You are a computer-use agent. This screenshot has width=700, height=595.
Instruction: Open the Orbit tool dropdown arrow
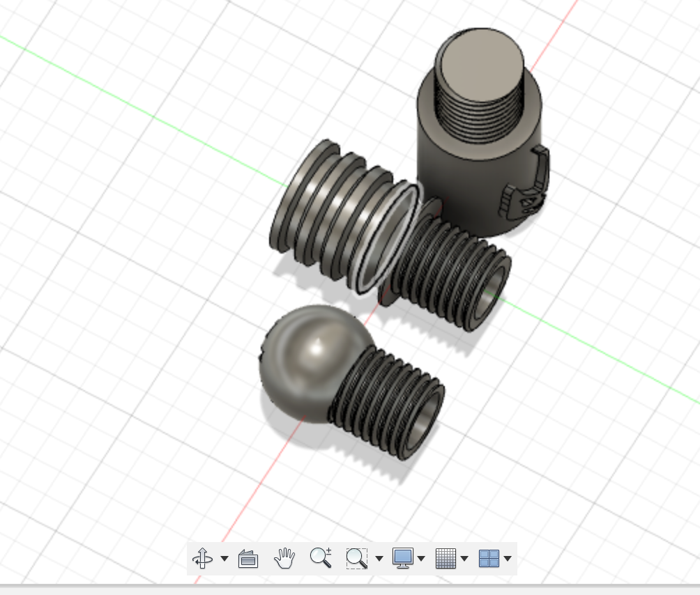point(225,559)
